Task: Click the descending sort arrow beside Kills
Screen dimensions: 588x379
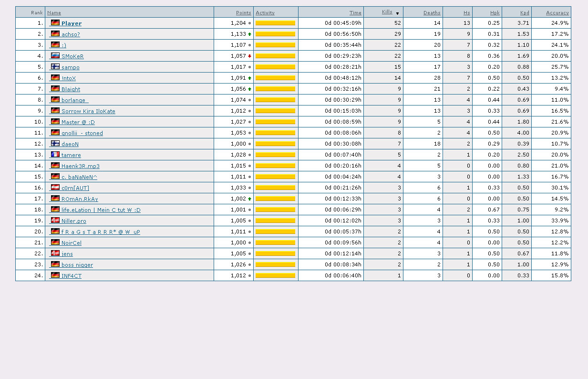Action: 397,13
